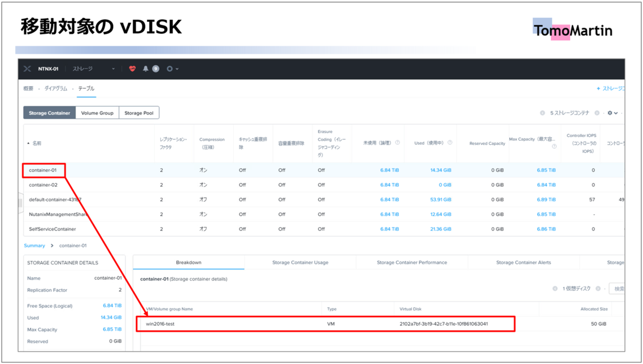This screenshot has width=643, height=364.
Task: Click help icon under Max Capacity header
Action: (554, 146)
